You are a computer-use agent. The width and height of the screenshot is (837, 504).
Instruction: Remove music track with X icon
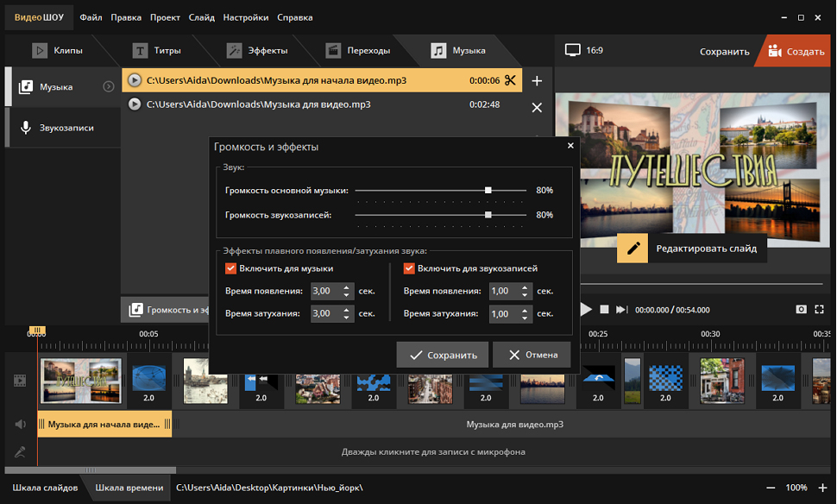click(x=537, y=107)
